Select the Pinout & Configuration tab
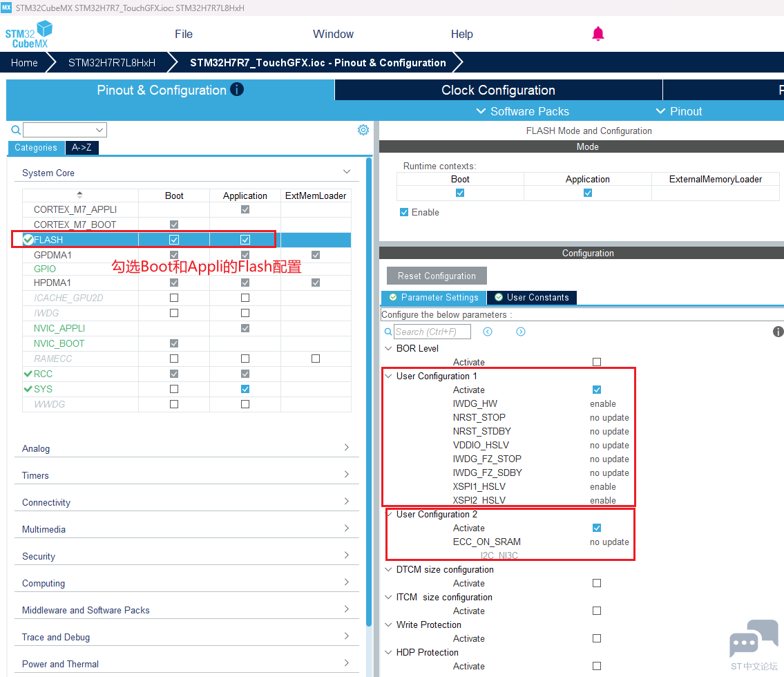This screenshot has width=784, height=677. (170, 90)
